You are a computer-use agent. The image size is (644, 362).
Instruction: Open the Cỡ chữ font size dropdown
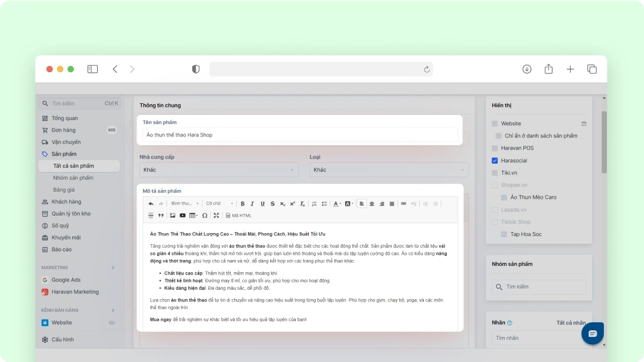coord(220,204)
